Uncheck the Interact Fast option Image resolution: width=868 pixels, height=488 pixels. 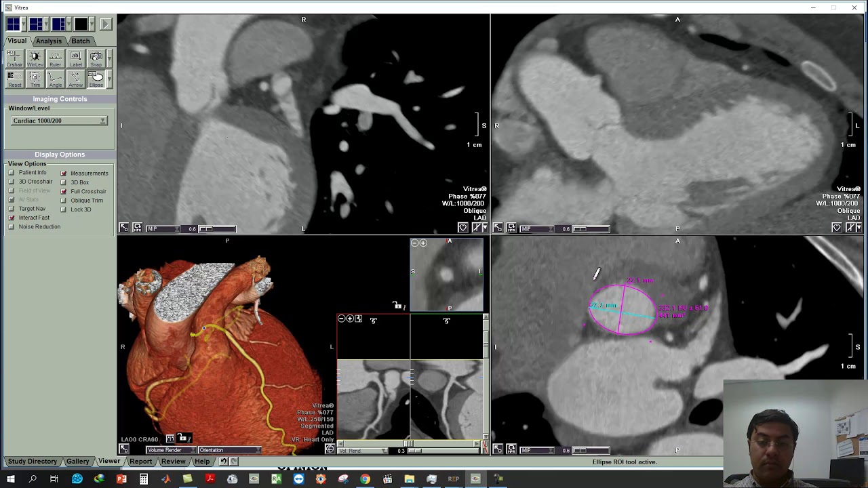coord(11,218)
